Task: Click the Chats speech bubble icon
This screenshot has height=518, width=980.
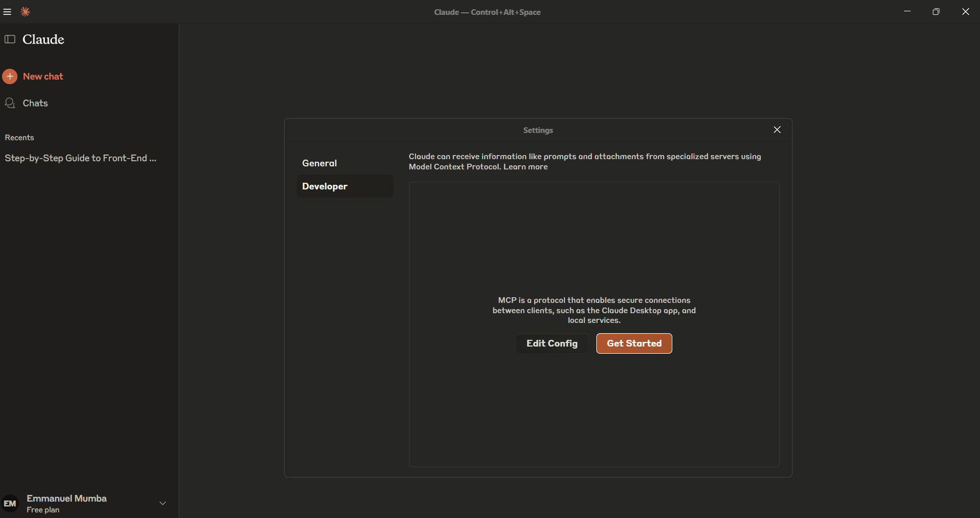Action: pyautogui.click(x=10, y=103)
